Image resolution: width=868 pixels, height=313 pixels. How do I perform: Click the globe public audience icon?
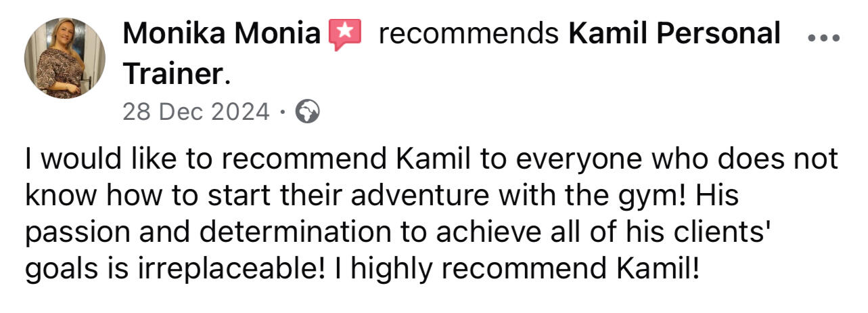tap(308, 112)
